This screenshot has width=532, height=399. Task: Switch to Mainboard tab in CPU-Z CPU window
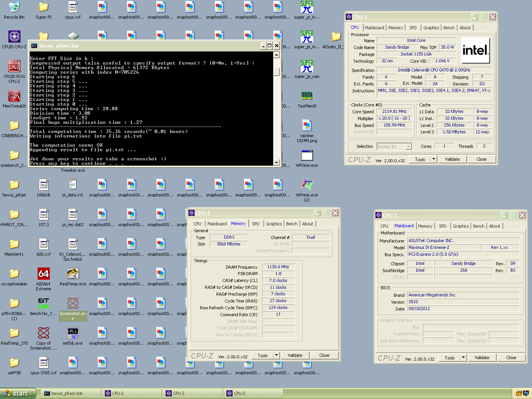pyautogui.click(x=374, y=28)
